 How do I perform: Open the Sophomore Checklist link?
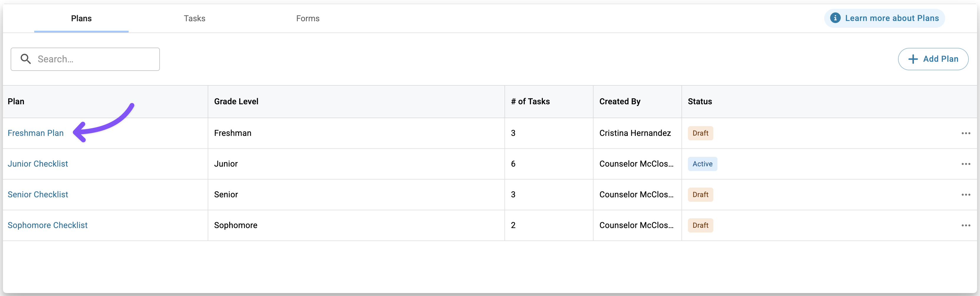click(47, 225)
